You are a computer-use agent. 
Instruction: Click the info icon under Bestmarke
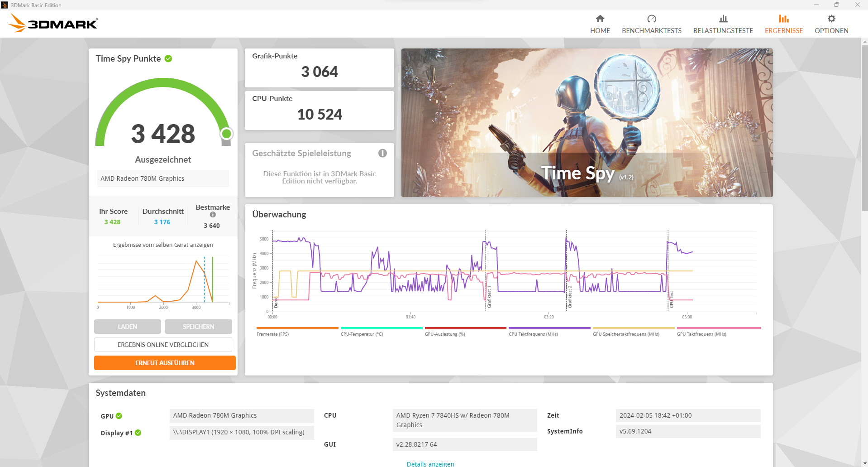(x=212, y=215)
